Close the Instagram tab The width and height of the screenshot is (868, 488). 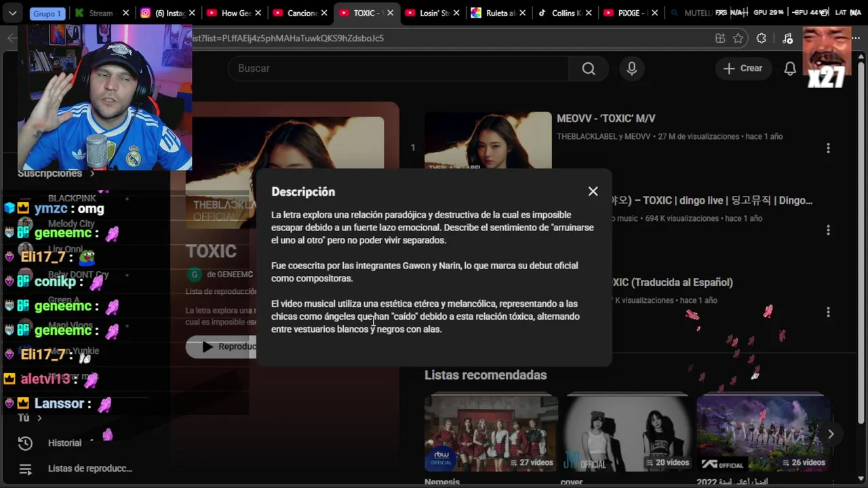(x=191, y=13)
